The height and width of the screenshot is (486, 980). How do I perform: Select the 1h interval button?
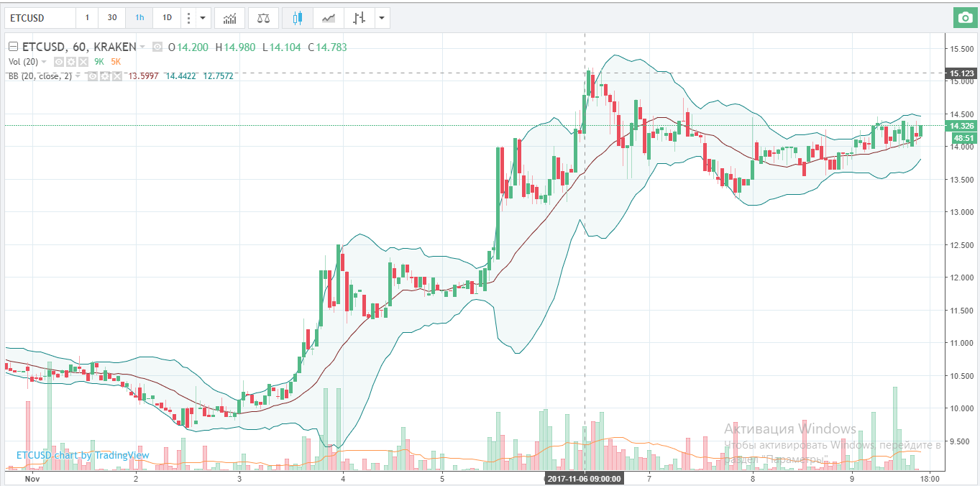[139, 17]
